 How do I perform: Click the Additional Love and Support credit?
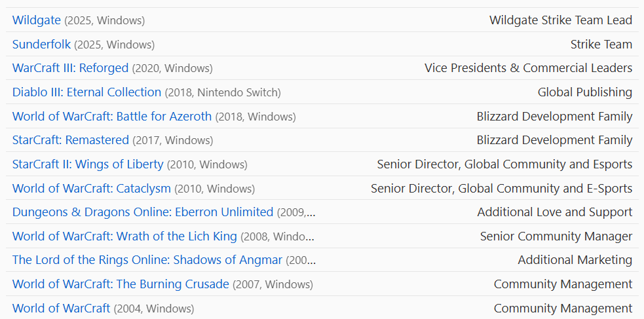coord(554,212)
